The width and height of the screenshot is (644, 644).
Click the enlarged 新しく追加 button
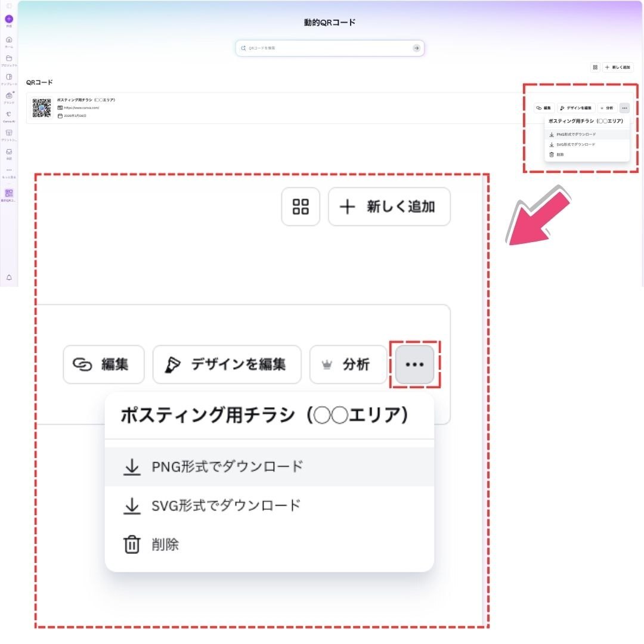(x=389, y=206)
